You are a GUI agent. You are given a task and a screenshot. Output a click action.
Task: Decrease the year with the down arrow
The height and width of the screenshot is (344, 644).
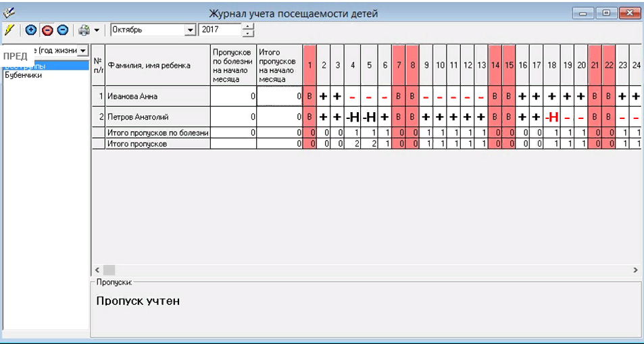tap(248, 33)
